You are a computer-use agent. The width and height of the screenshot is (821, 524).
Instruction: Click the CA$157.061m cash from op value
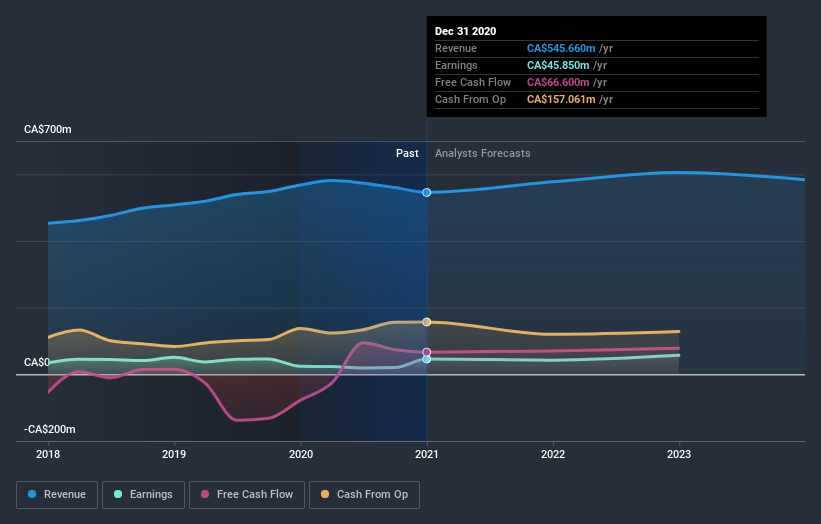[561, 99]
